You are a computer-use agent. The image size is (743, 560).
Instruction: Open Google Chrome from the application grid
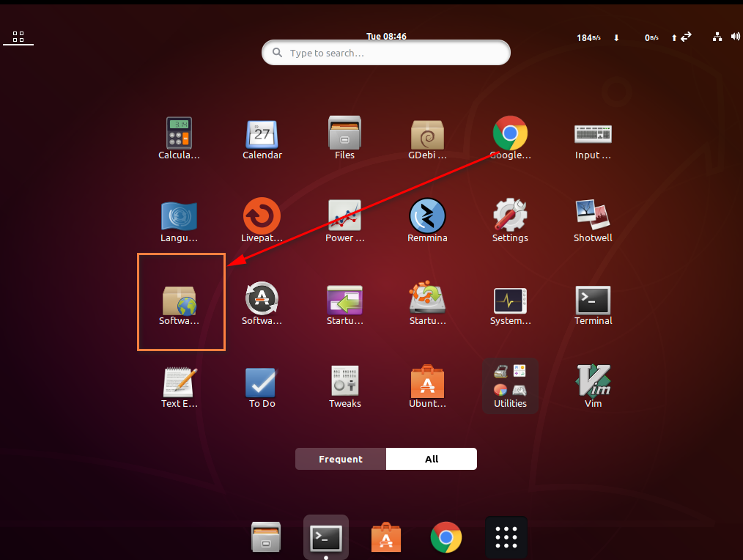510,138
